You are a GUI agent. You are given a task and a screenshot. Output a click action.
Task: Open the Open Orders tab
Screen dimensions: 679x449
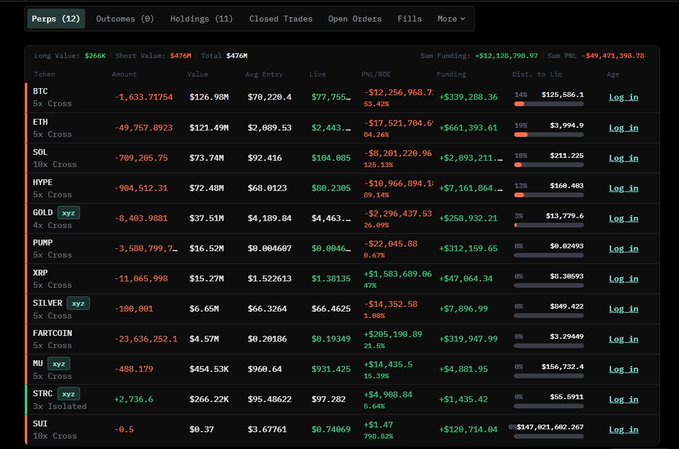click(x=355, y=19)
